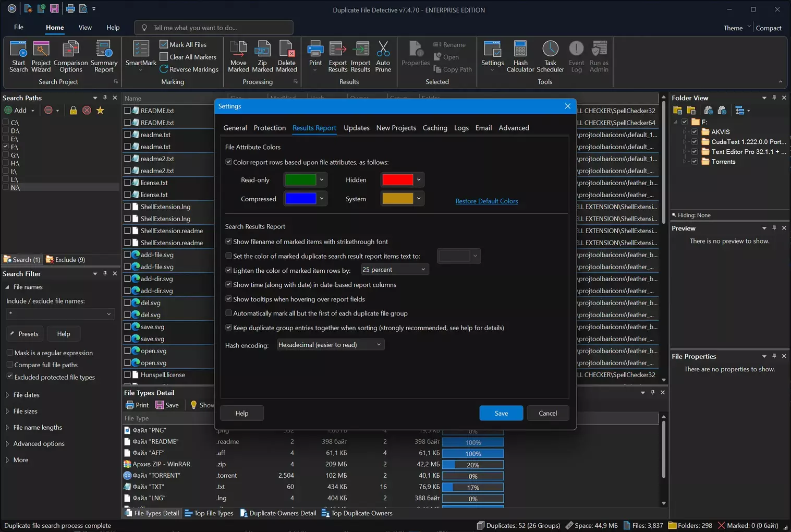Image resolution: width=791 pixels, height=532 pixels.
Task: Toggle strikethrough font for marked items checkbox
Action: [x=229, y=241]
